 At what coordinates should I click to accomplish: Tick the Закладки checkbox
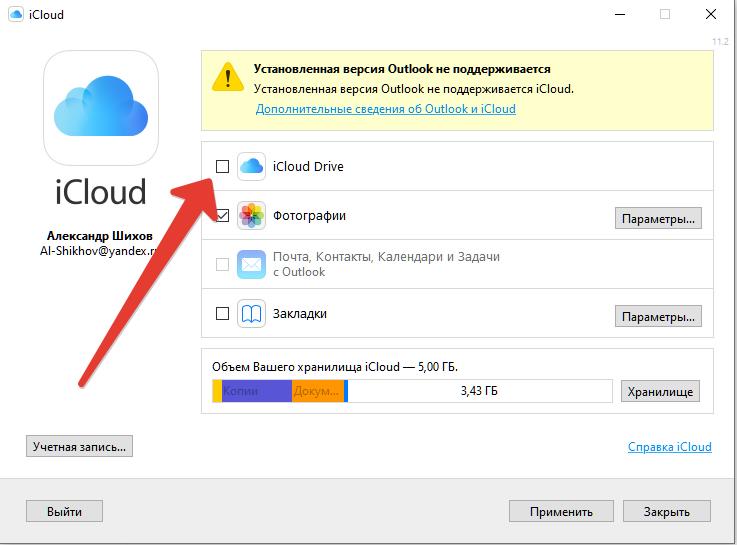click(x=222, y=313)
